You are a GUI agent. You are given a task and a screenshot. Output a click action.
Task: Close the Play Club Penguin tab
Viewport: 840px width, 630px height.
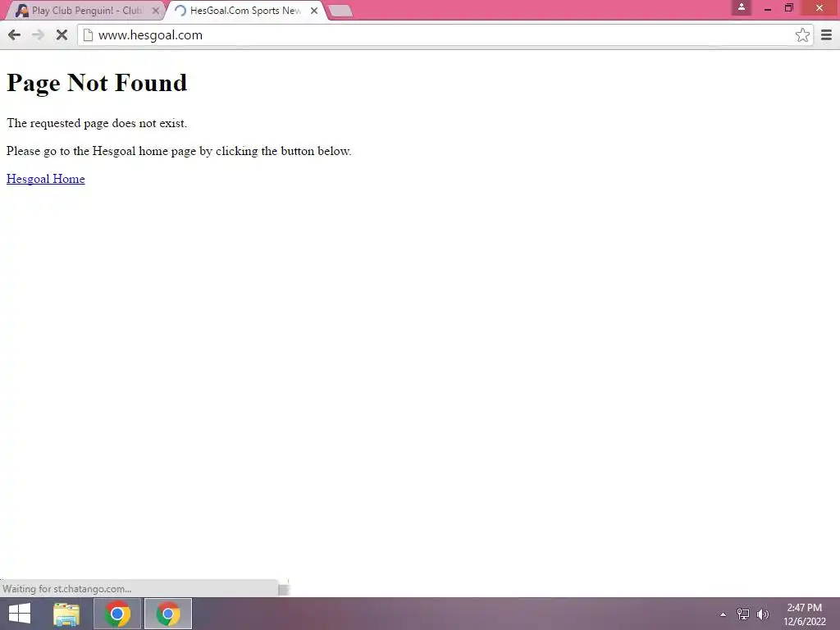[x=155, y=10]
